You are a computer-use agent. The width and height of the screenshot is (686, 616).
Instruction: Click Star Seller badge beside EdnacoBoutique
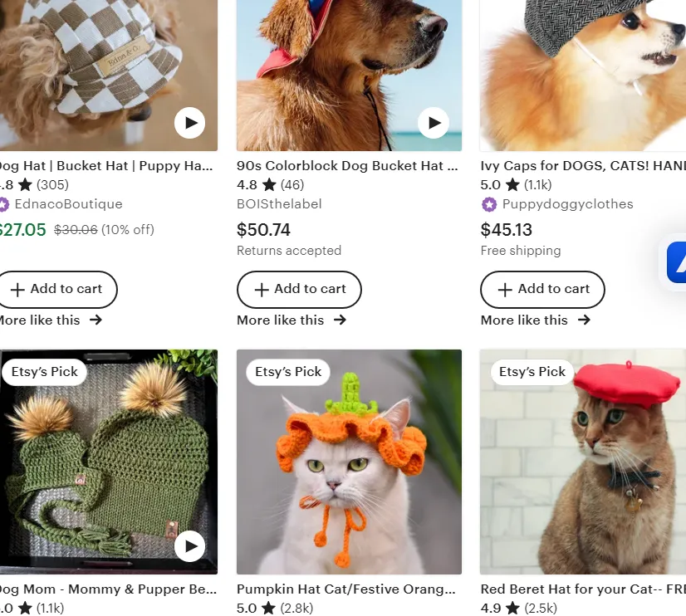click(3, 204)
